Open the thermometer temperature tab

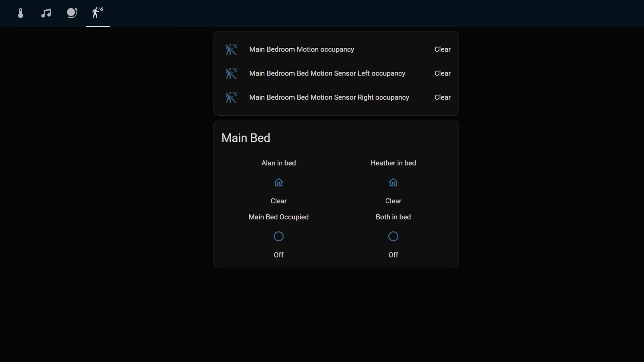click(21, 13)
